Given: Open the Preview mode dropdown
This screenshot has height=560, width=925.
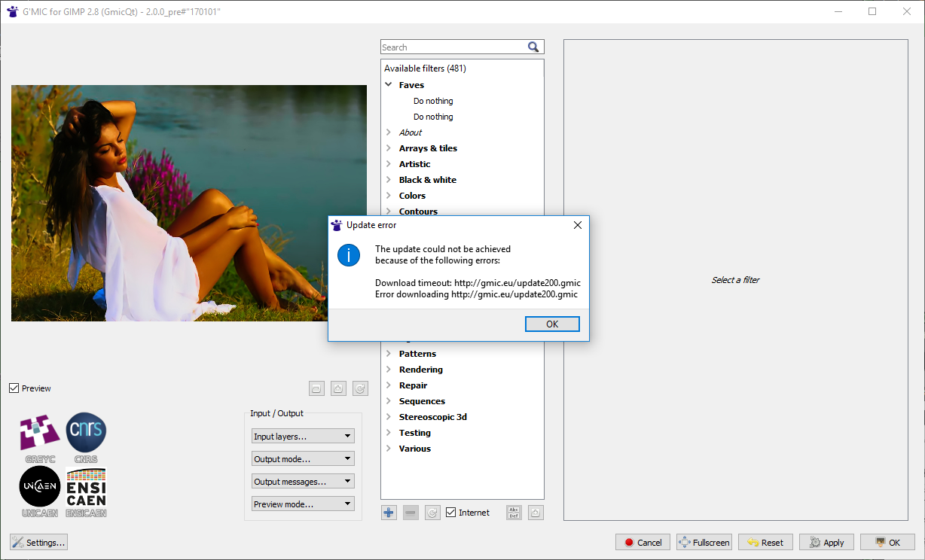Looking at the screenshot, I should (303, 504).
